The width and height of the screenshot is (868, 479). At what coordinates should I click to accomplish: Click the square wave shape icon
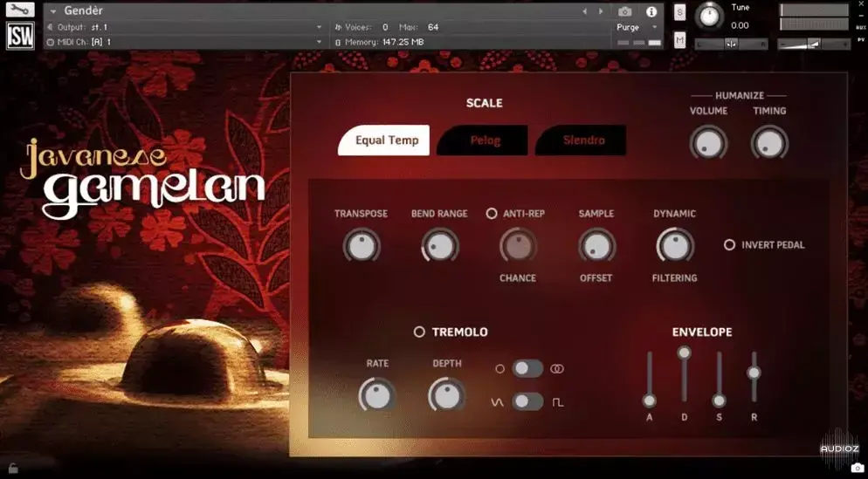click(x=558, y=403)
